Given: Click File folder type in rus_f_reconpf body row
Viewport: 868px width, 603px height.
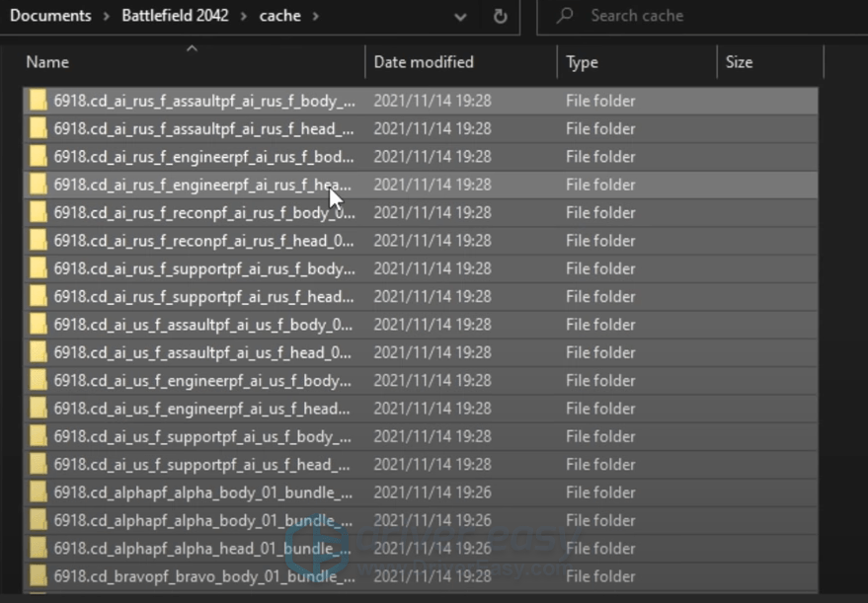Looking at the screenshot, I should (600, 212).
